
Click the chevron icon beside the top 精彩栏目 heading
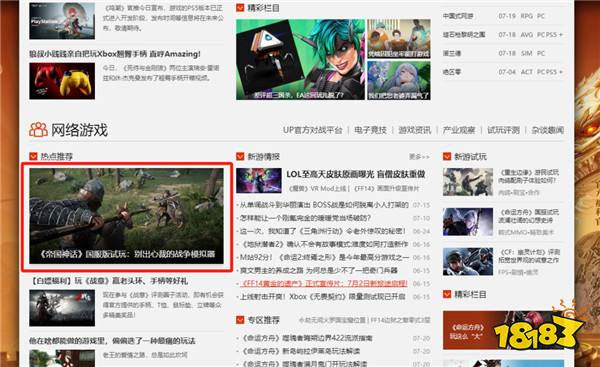tap(240, 7)
